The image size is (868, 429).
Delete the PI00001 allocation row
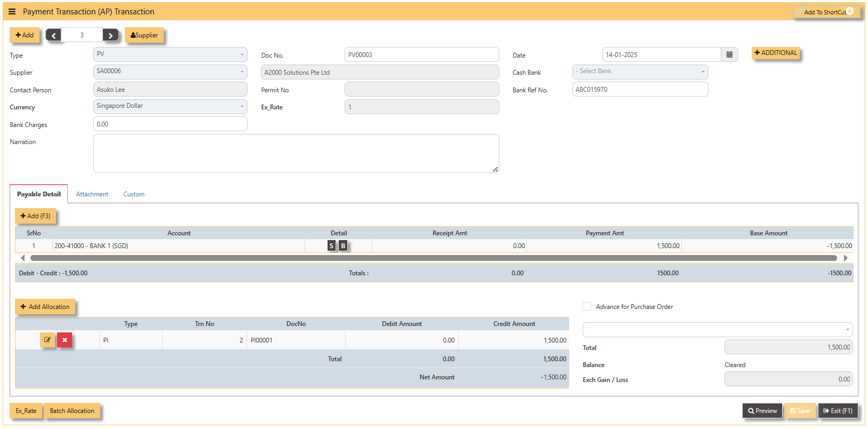click(x=65, y=340)
